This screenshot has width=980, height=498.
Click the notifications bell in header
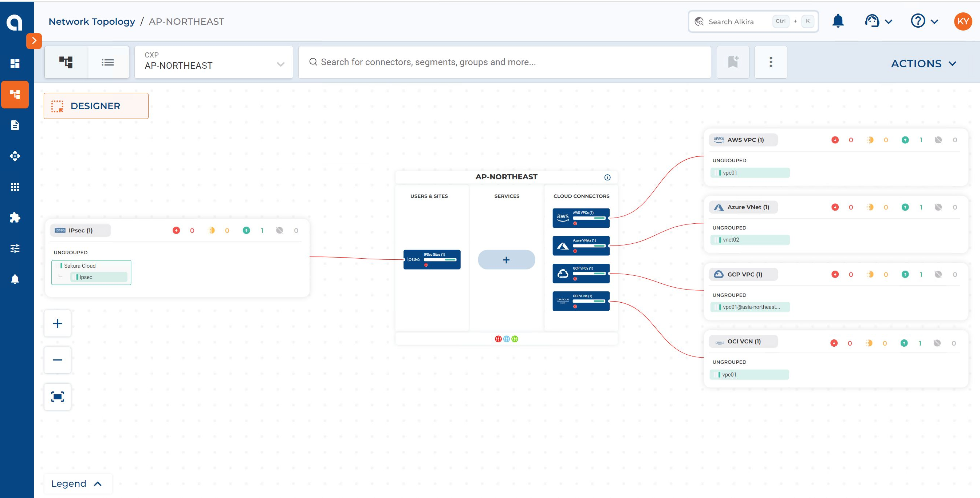click(x=838, y=21)
